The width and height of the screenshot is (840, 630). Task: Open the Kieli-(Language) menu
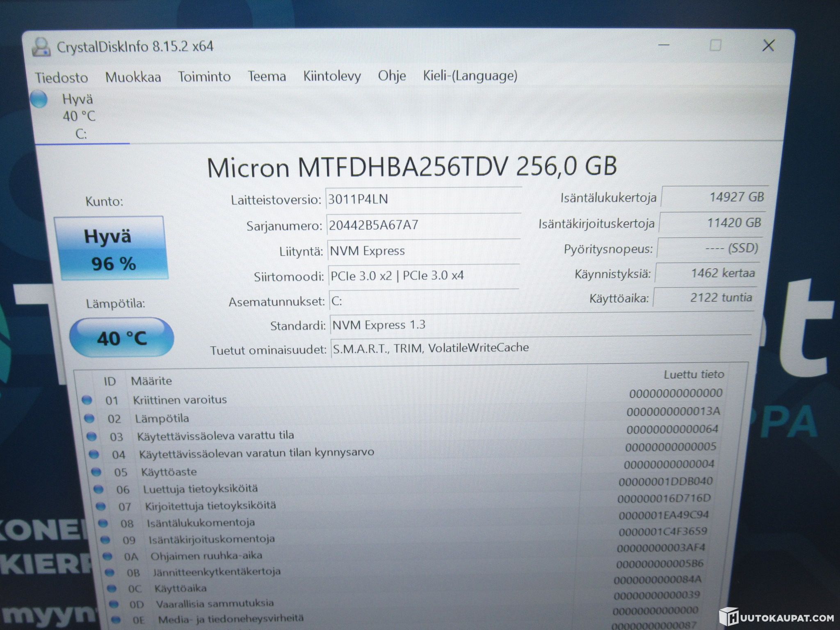click(470, 76)
